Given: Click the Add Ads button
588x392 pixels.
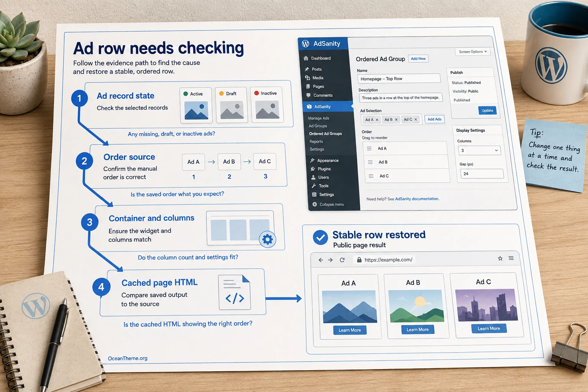Looking at the screenshot, I should point(434,119).
